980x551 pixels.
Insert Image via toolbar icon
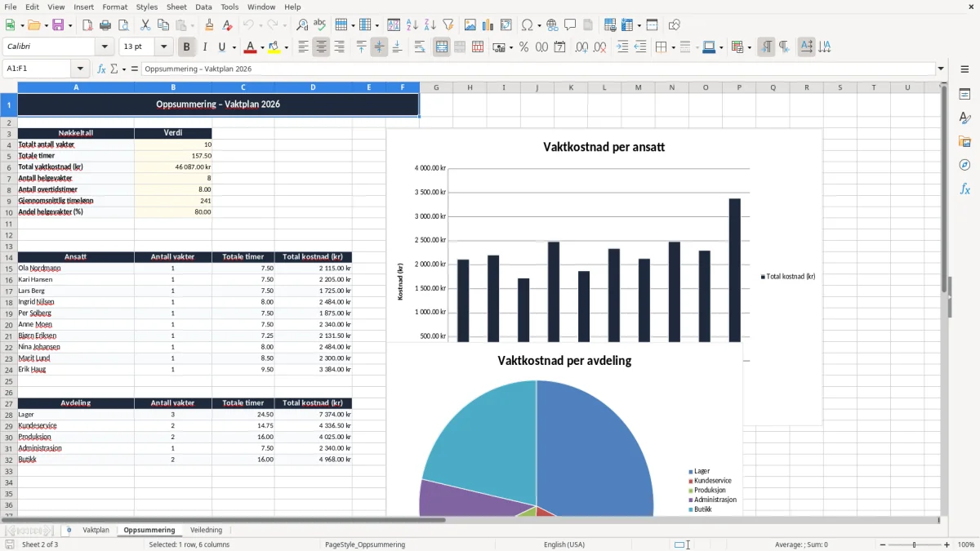coord(470,25)
